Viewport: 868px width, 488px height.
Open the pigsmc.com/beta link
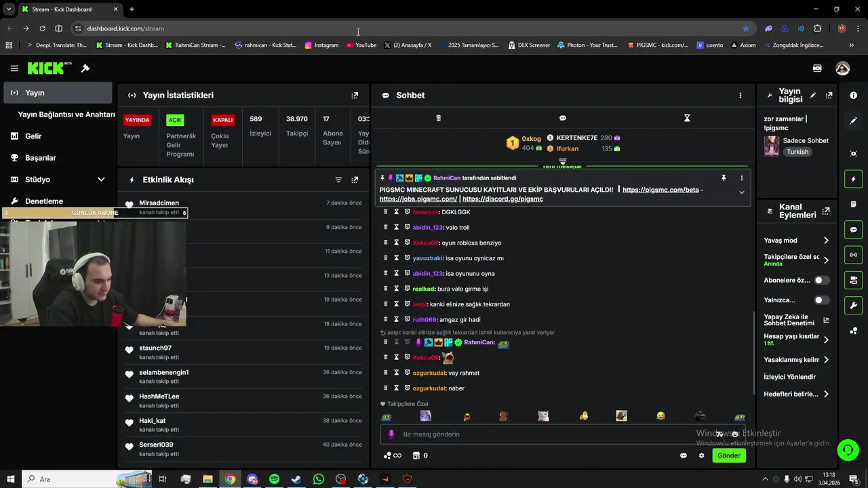click(660, 190)
